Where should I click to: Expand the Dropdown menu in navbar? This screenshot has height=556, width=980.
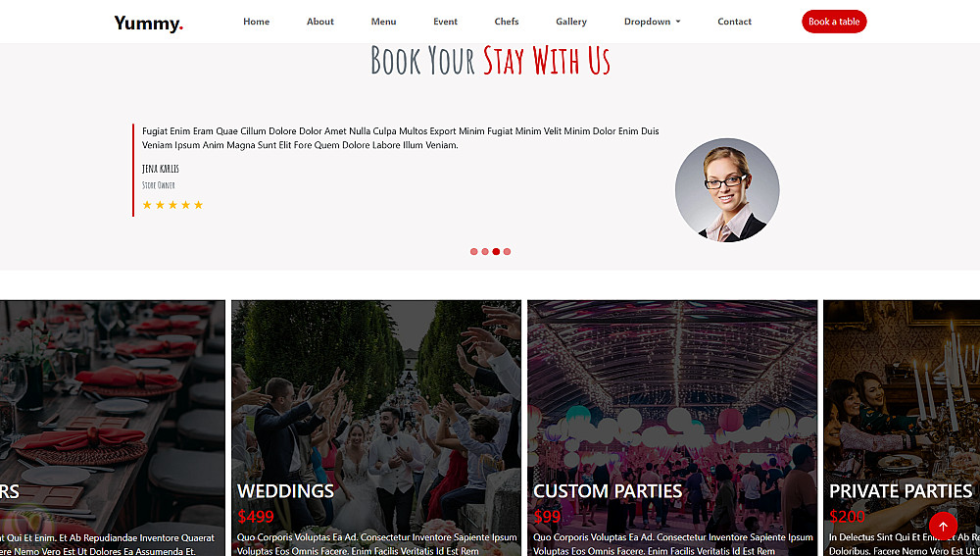(x=652, y=22)
